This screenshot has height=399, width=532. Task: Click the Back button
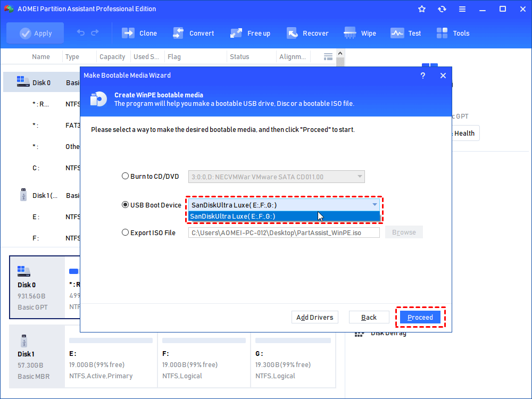369,317
